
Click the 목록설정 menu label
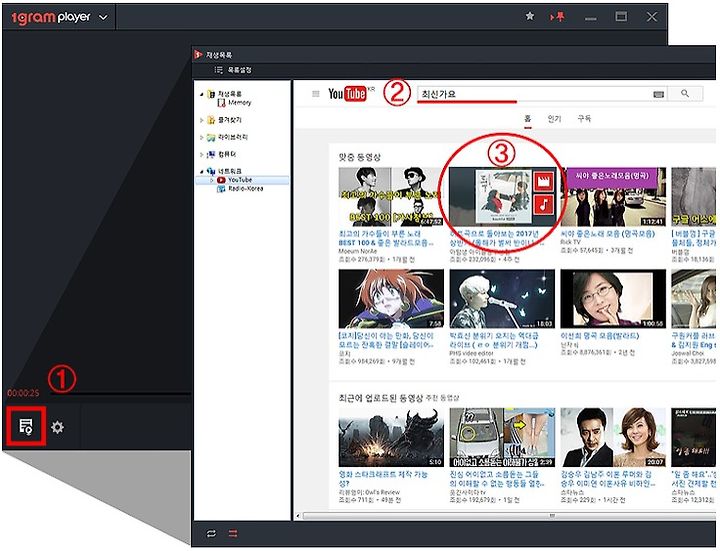tap(240, 70)
